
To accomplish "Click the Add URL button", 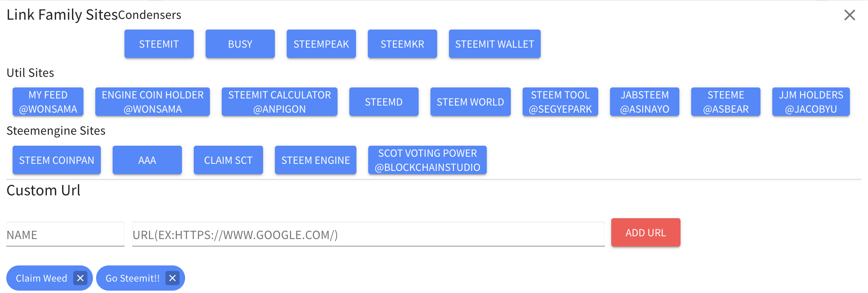I will (x=645, y=233).
